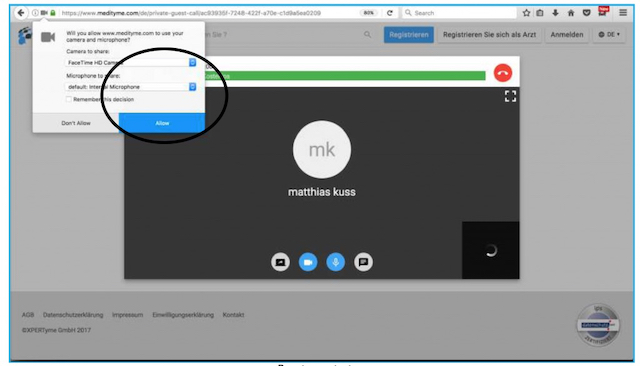Viewport: 640px width, 366px height.
Task: Go back with the browser back arrow
Action: (21, 13)
